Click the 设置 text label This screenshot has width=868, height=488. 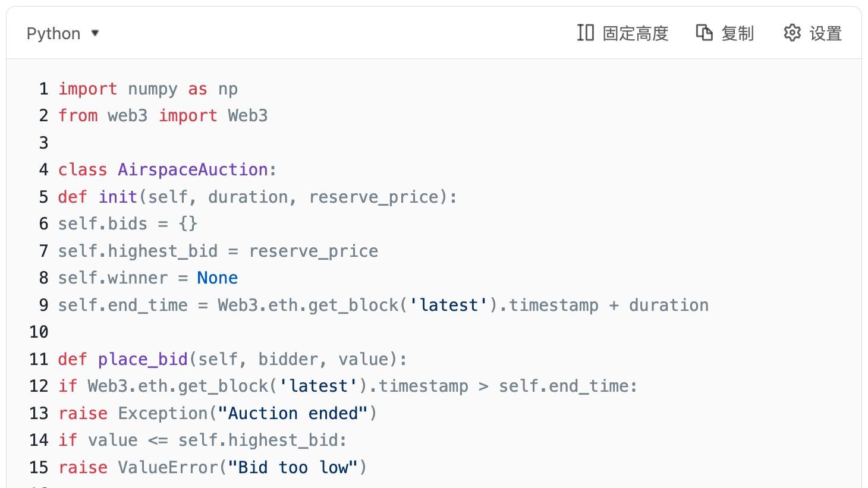(x=826, y=33)
